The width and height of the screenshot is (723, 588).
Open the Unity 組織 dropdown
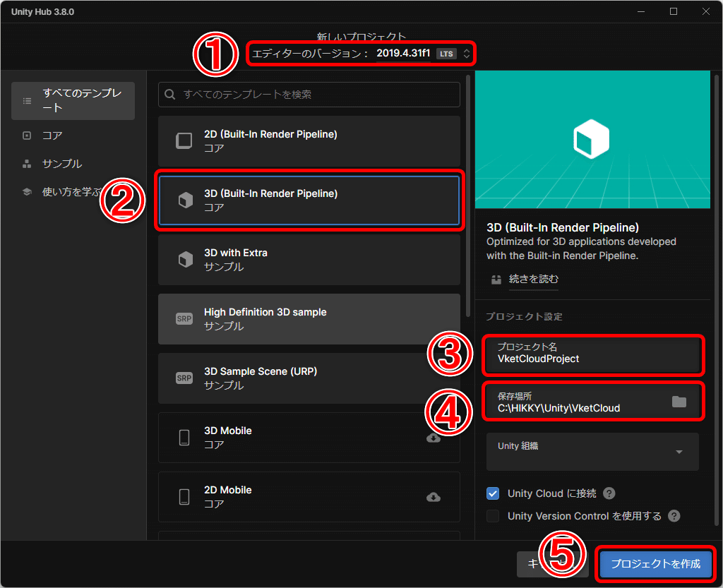(592, 452)
